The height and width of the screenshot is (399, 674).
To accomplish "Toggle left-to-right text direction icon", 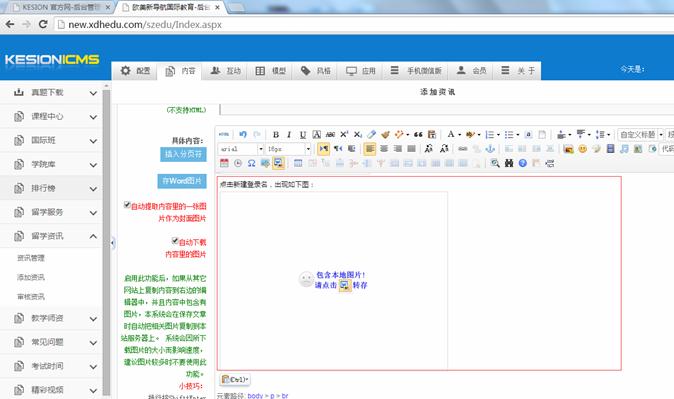I will (x=323, y=149).
